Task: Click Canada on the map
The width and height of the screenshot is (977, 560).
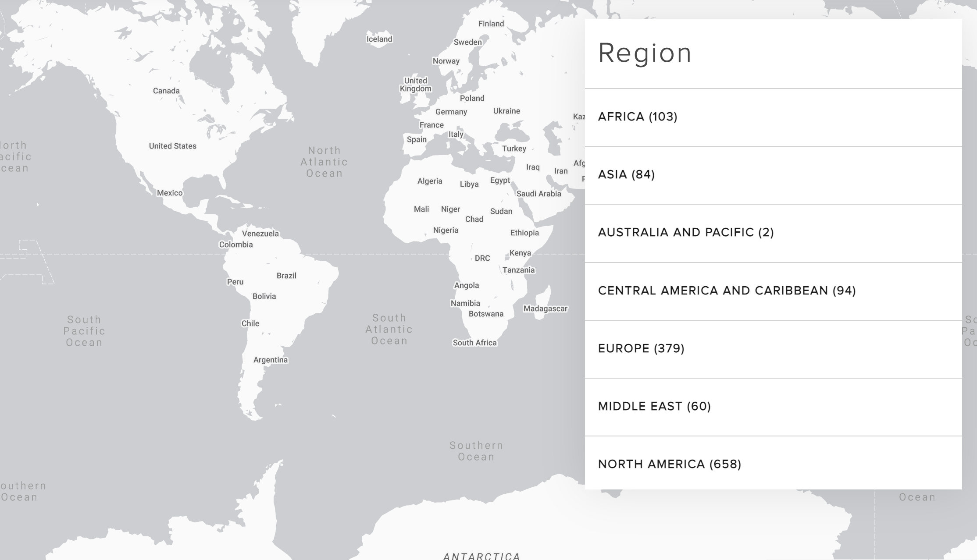Action: click(165, 90)
